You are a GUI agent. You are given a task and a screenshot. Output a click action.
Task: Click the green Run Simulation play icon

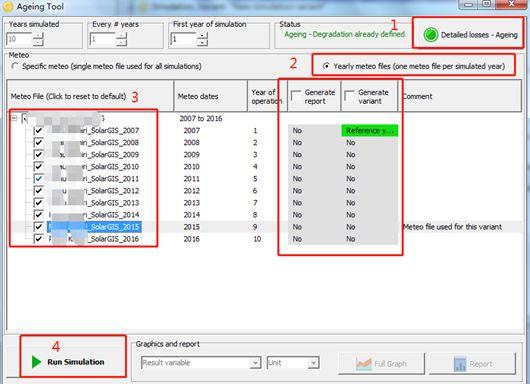click(36, 362)
